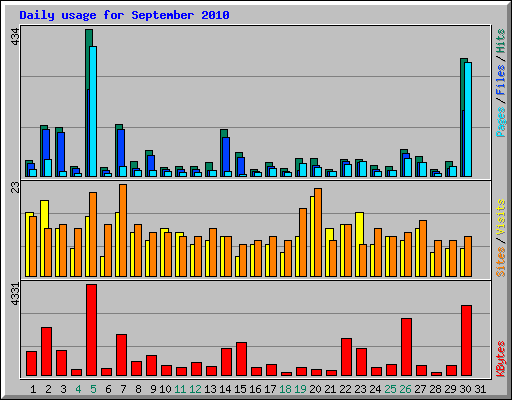Click the cyan 'Pages' legend label
Viewport: 512px width, 400px height.
point(501,122)
